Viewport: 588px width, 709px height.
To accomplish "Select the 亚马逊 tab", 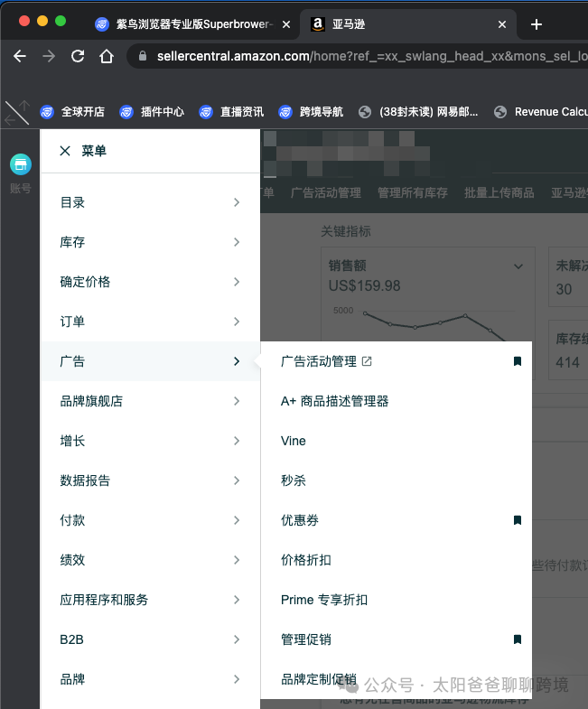I will coord(408,24).
